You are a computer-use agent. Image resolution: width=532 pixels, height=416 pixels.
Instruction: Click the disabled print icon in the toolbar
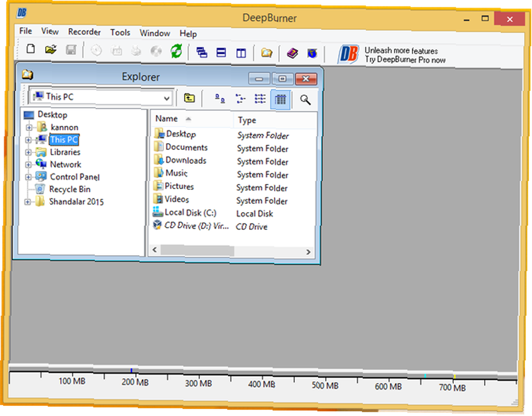136,51
